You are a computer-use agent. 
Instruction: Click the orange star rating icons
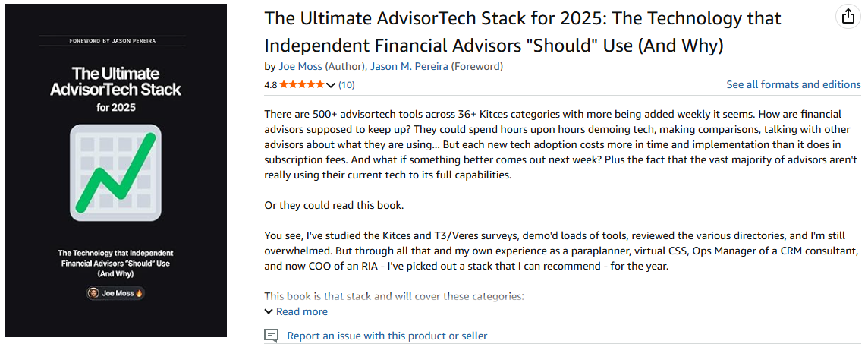302,85
